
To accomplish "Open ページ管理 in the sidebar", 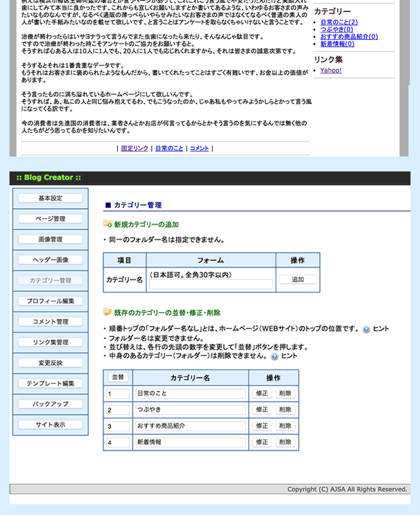I will click(50, 219).
